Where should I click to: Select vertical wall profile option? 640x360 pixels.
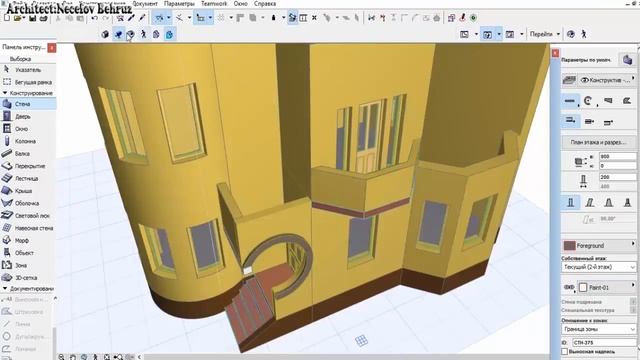[571, 202]
